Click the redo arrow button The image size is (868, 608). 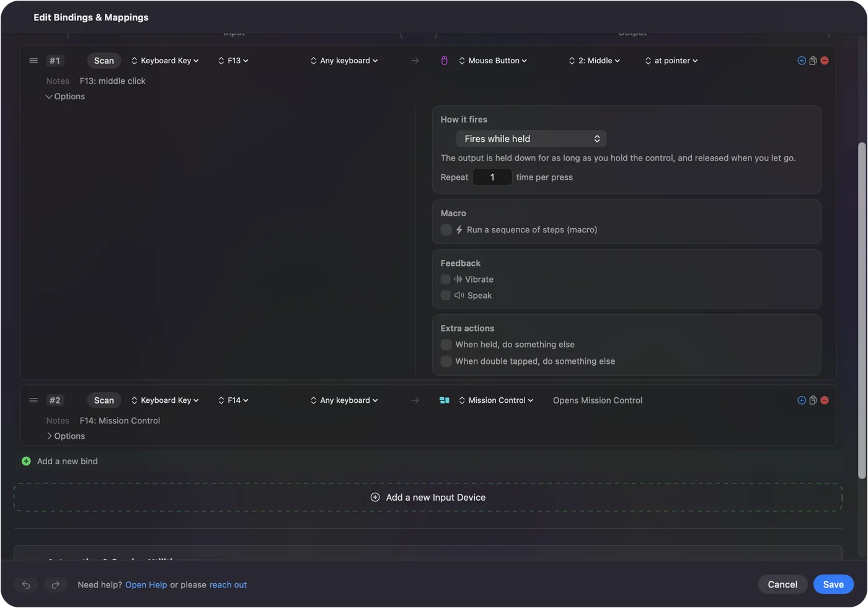click(x=55, y=584)
